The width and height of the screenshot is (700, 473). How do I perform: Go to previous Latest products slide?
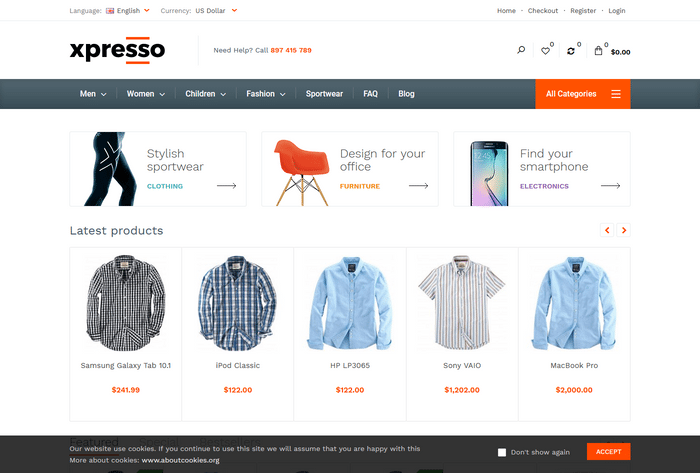[607, 230]
